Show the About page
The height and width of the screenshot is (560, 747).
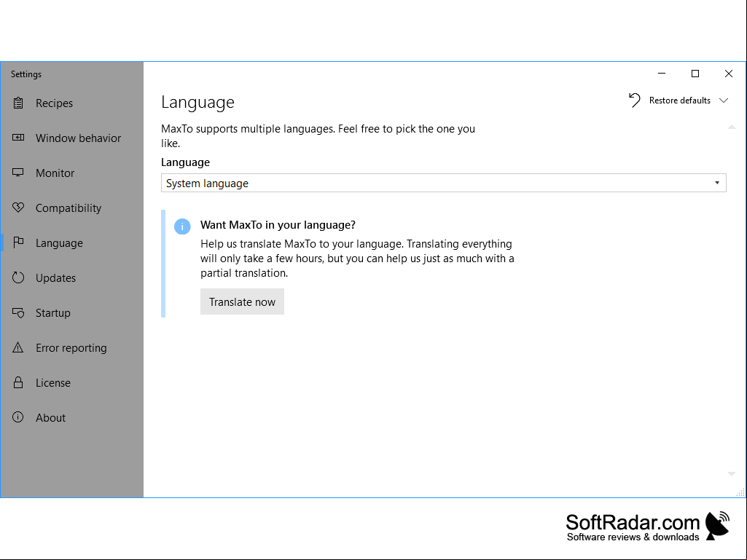click(72, 417)
